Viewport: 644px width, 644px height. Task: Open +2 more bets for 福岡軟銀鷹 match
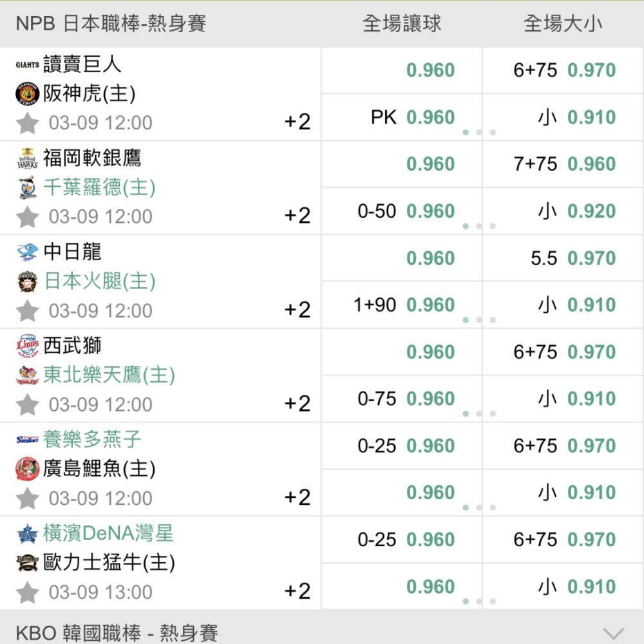point(298,215)
